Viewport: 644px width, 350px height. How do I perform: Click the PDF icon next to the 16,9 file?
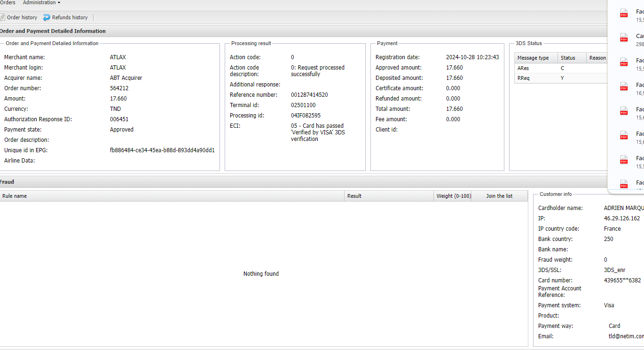[624, 87]
